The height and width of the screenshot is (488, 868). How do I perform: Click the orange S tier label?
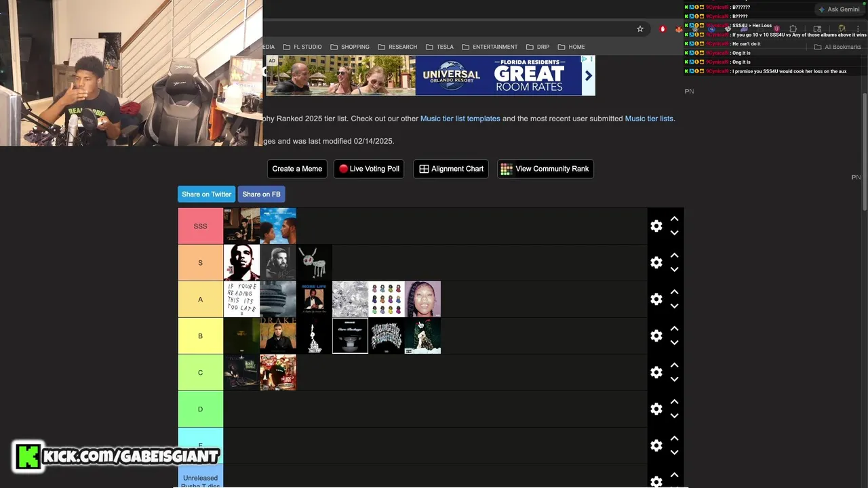pyautogui.click(x=201, y=262)
